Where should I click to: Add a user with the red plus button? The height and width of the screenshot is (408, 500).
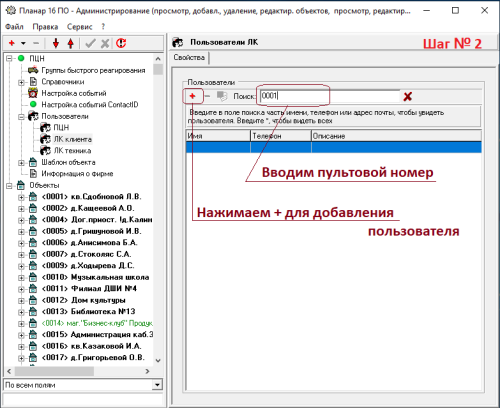[x=192, y=96]
